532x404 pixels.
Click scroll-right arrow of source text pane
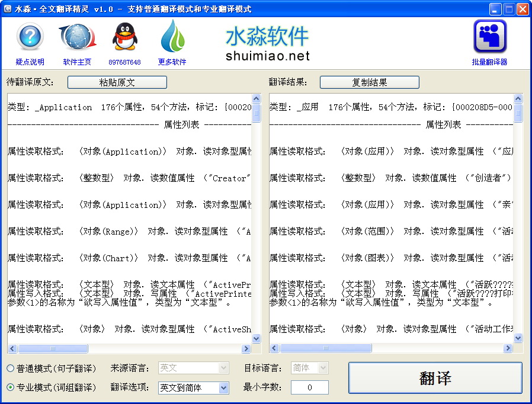[x=246, y=348]
